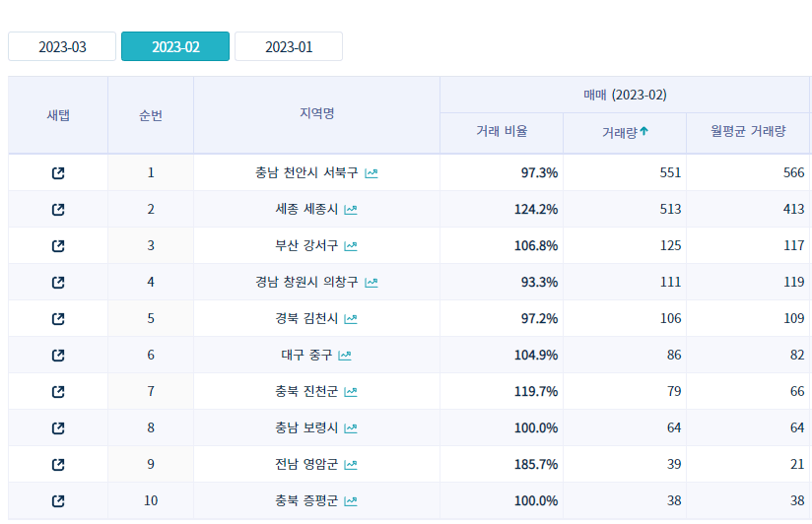The width and height of the screenshot is (812, 524).
Task: Open 충남 보령시 row in new tab
Action: point(58,428)
